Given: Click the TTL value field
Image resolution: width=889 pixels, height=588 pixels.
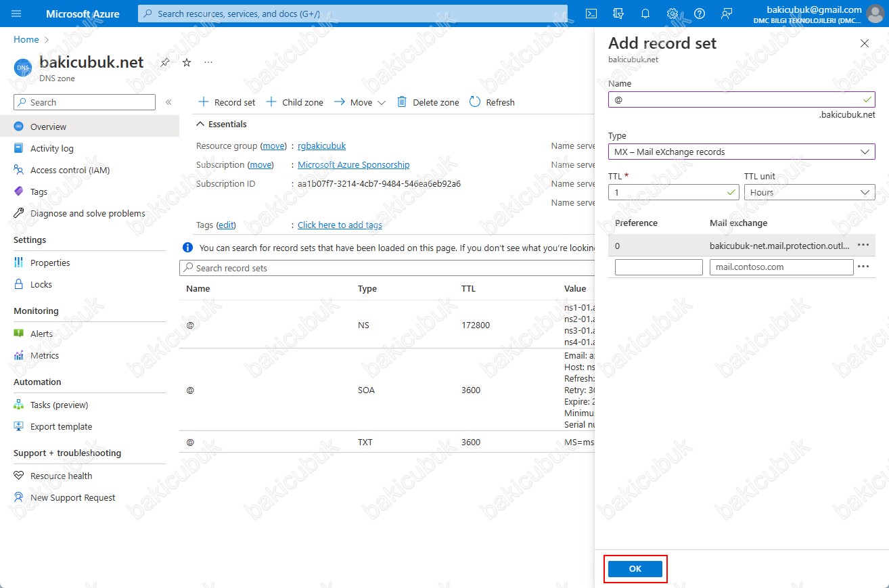Looking at the screenshot, I should [x=673, y=192].
